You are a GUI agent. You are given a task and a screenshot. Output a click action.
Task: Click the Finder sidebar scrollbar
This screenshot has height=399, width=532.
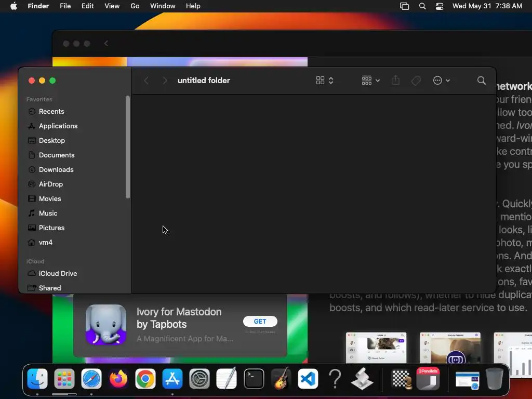(128, 147)
